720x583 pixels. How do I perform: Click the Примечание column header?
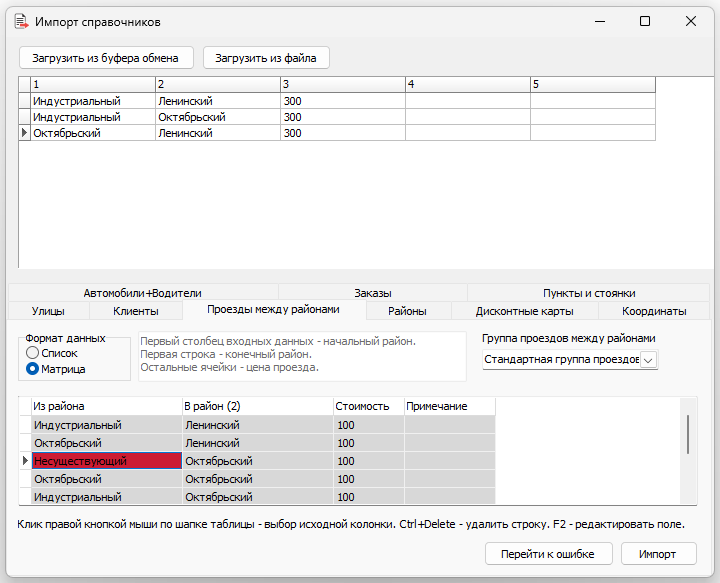450,406
